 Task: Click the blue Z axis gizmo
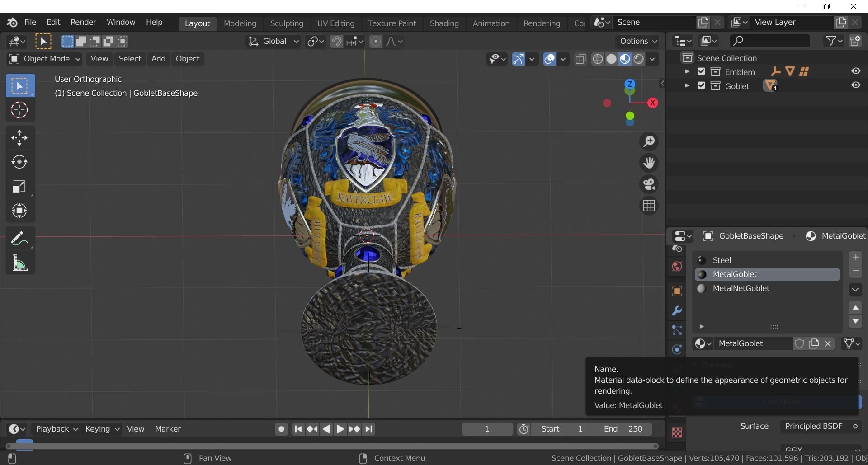(x=630, y=84)
